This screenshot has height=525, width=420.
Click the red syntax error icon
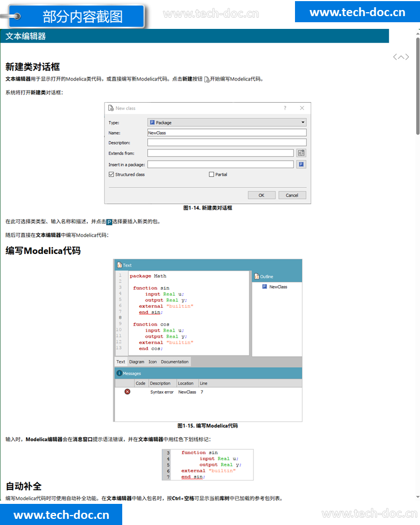point(127,392)
